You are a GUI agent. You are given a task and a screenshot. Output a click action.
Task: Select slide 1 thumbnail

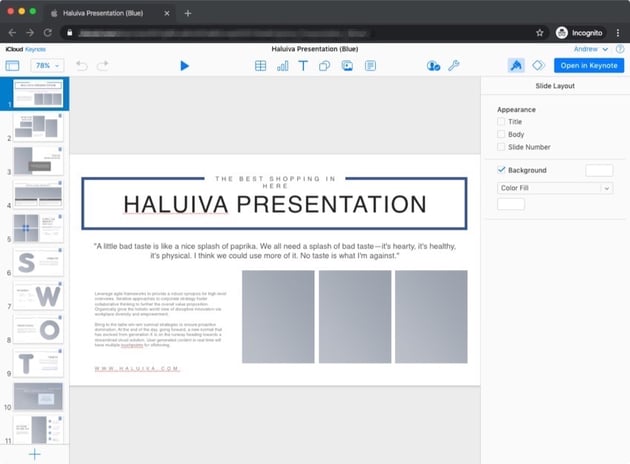tap(38, 94)
